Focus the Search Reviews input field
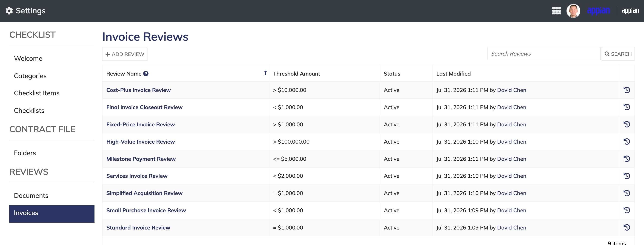 coord(544,54)
